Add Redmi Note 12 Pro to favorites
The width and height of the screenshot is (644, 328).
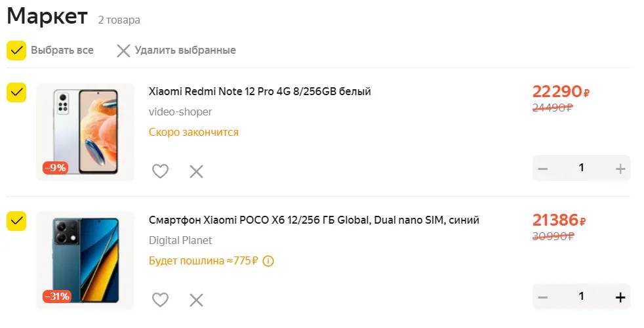point(160,171)
